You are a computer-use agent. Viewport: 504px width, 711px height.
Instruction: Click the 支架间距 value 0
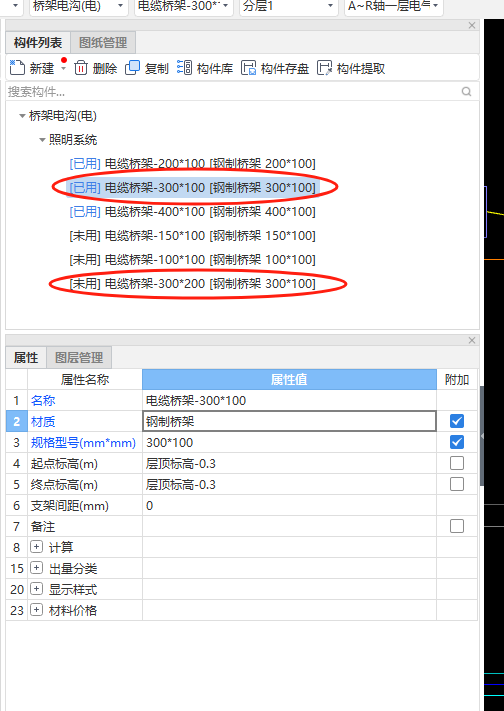pyautogui.click(x=289, y=506)
